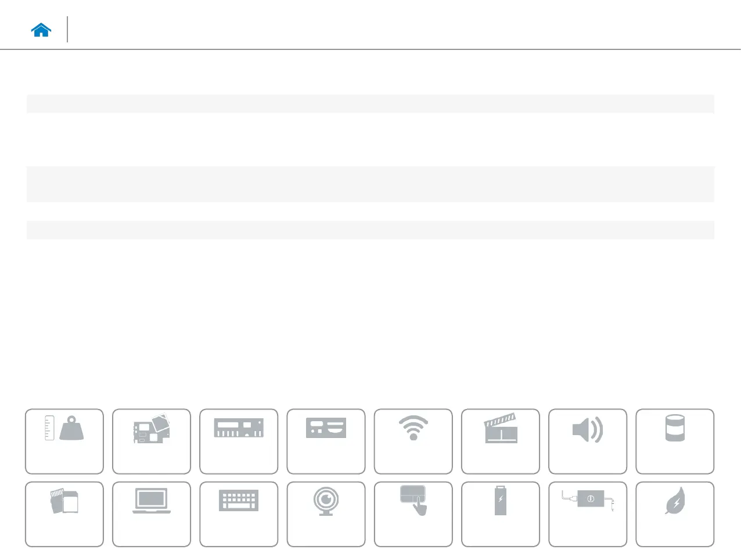741x560 pixels.
Task: Go to the home page icon
Action: [x=41, y=30]
